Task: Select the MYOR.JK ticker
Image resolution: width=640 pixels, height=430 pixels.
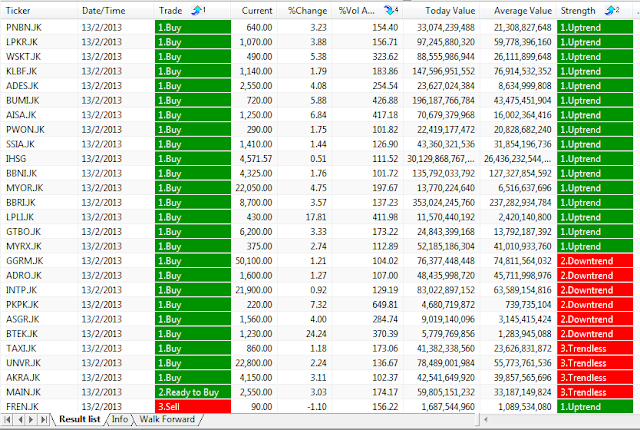Action: pyautogui.click(x=24, y=188)
